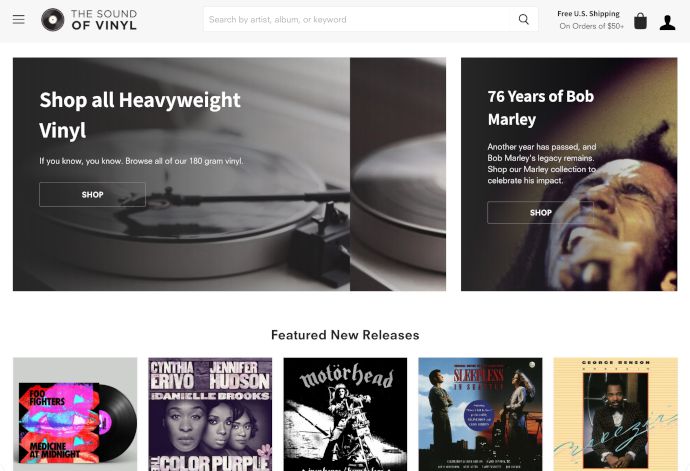Click the Free U.S. Shipping notice
Screen dimensions: 690x471
[591, 20]
